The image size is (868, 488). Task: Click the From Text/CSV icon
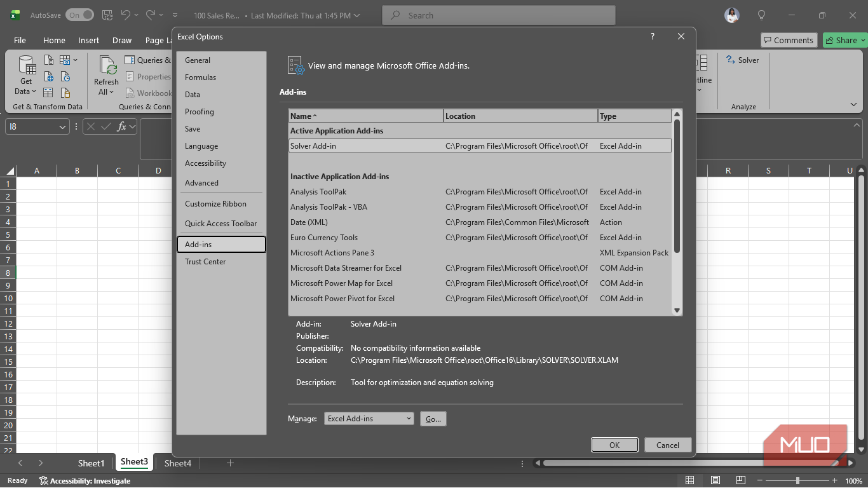[49, 60]
